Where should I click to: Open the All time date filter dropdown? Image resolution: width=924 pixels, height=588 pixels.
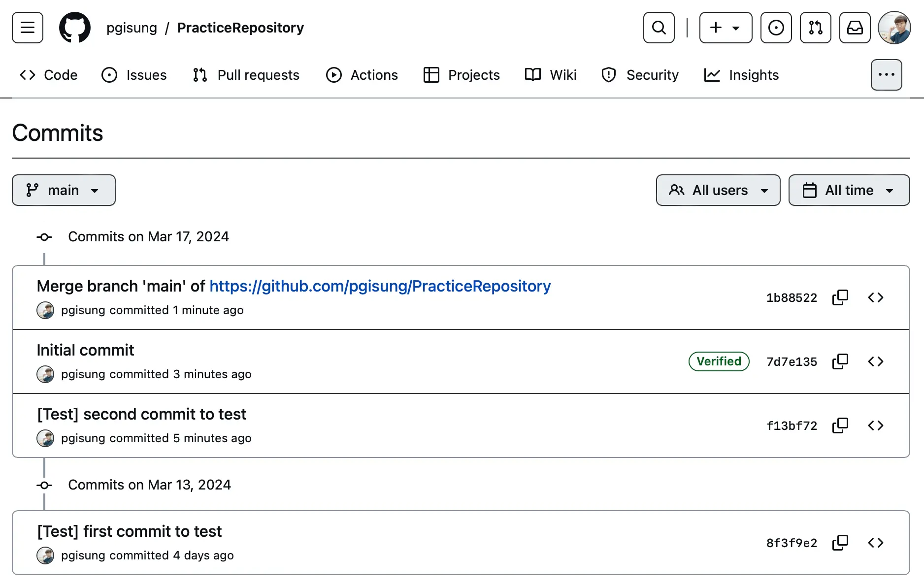(x=849, y=190)
